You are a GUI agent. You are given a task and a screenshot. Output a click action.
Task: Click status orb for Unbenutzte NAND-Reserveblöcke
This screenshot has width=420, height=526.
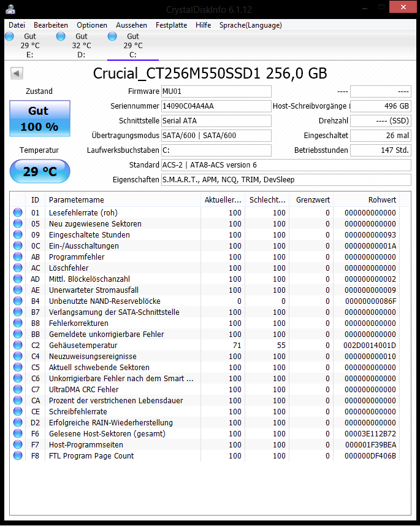click(x=18, y=301)
